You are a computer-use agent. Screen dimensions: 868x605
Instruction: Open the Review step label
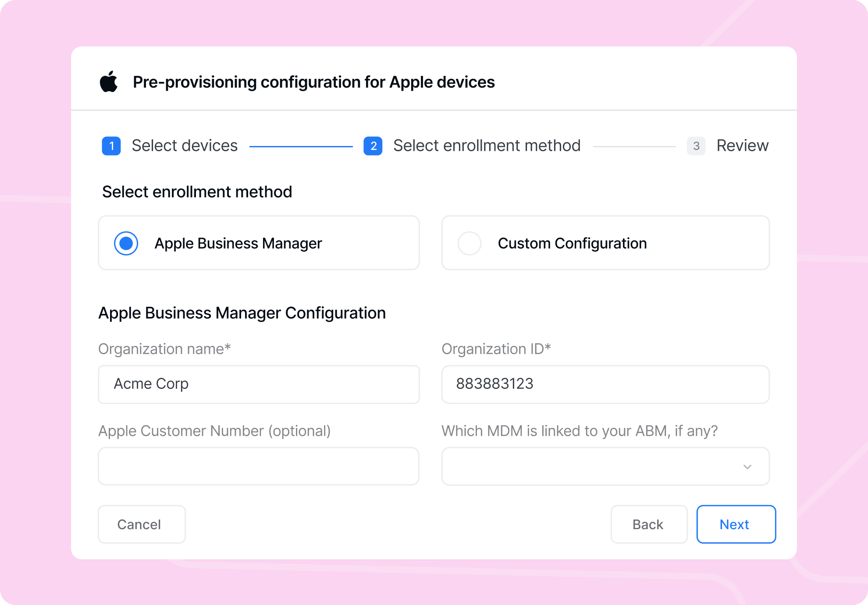coord(742,146)
